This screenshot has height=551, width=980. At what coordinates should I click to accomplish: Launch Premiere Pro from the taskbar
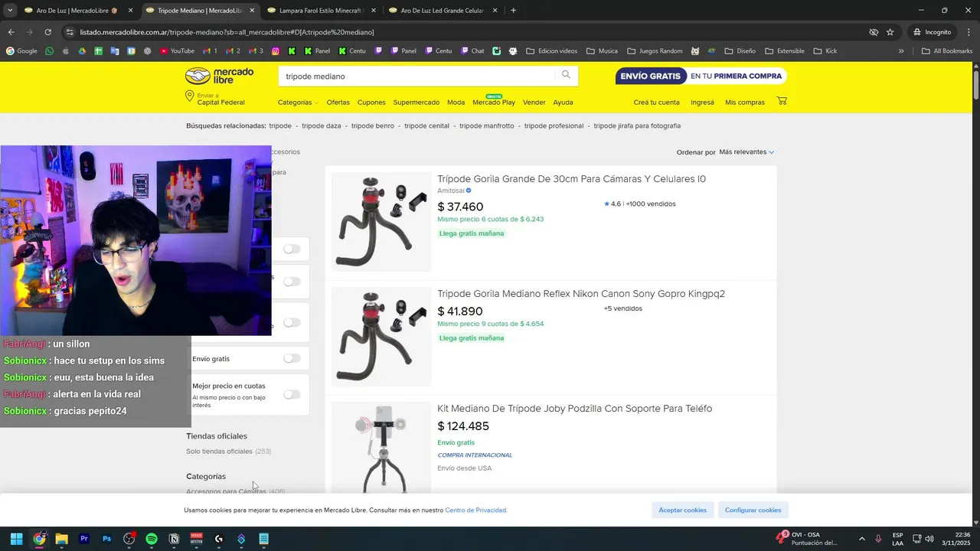point(84,539)
